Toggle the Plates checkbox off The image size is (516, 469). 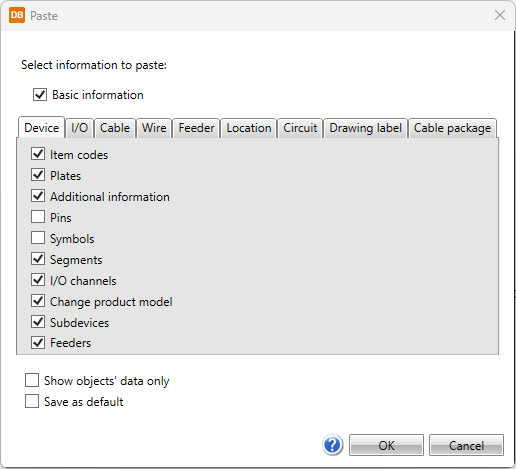(x=38, y=175)
